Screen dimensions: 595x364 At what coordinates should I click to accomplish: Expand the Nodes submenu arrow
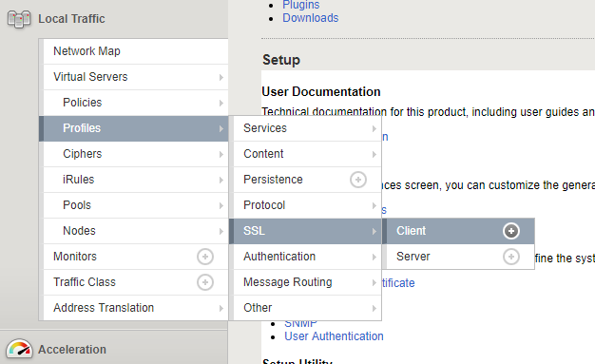coord(221,231)
